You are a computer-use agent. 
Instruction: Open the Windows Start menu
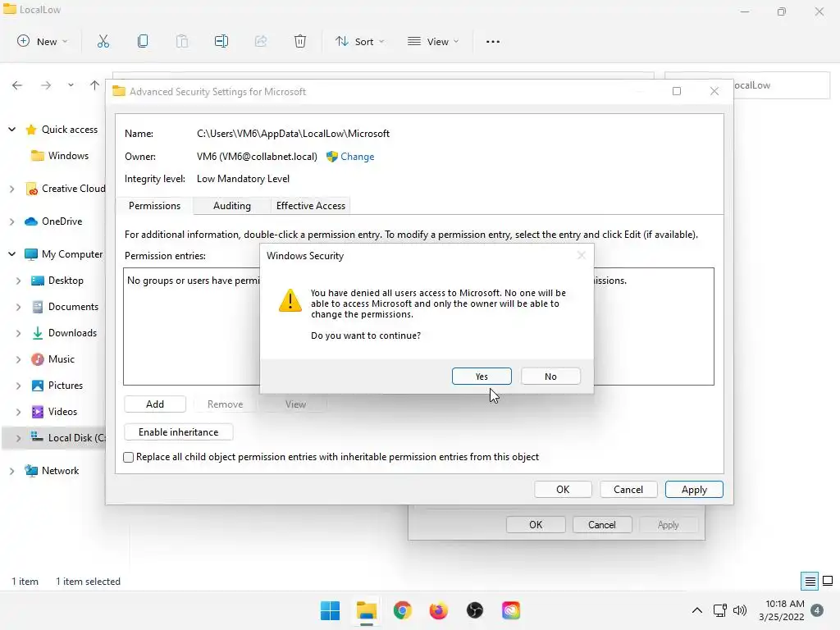pyautogui.click(x=330, y=610)
